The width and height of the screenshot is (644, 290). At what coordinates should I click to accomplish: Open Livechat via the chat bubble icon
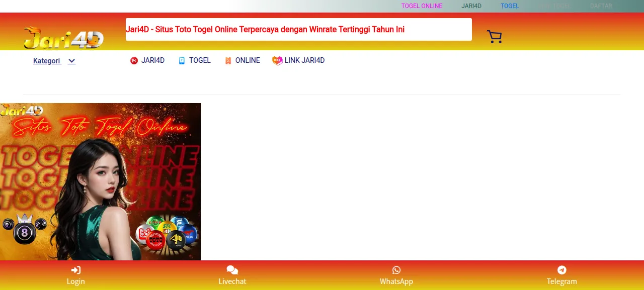click(x=232, y=270)
